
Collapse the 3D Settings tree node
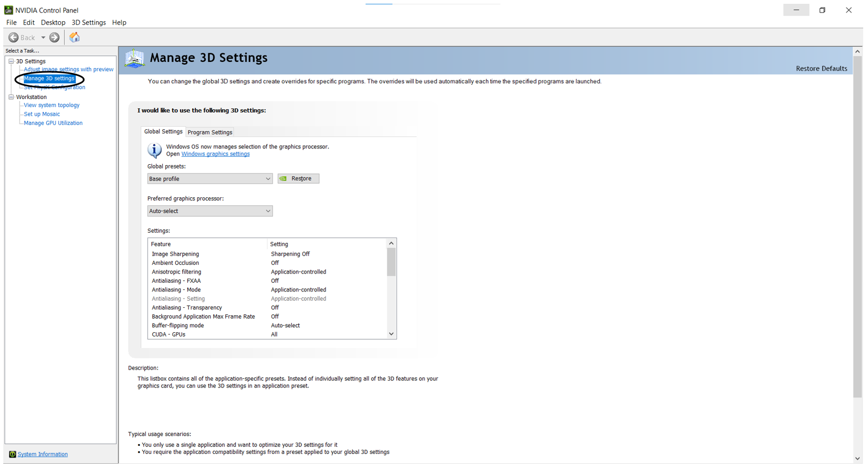tap(11, 61)
